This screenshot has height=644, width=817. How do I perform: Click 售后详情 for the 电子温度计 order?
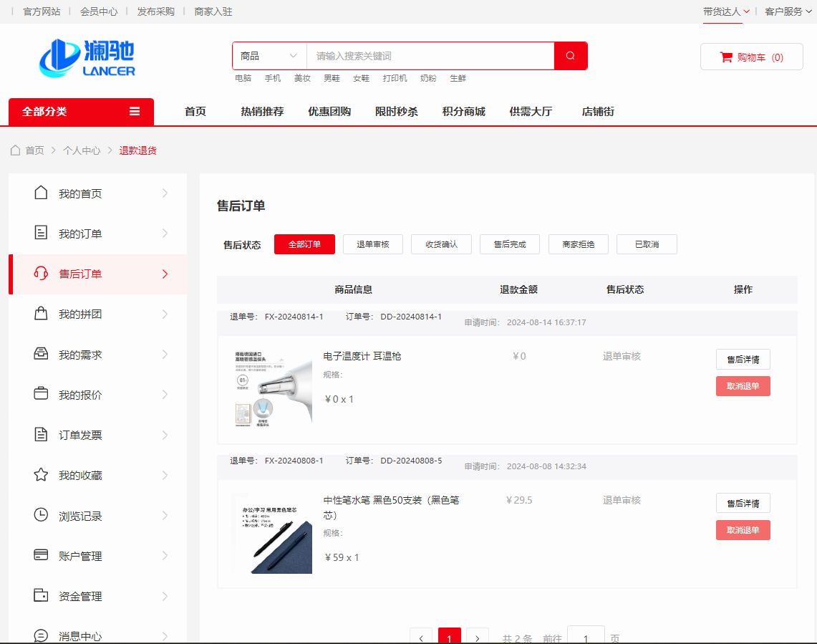(x=743, y=360)
